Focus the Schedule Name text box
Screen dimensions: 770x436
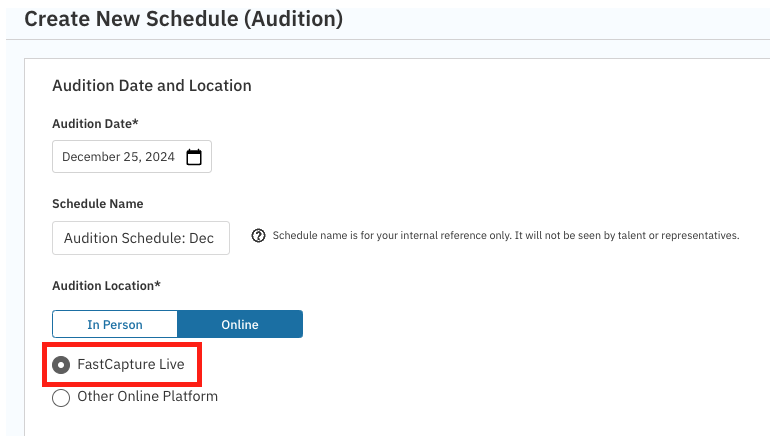pos(140,238)
